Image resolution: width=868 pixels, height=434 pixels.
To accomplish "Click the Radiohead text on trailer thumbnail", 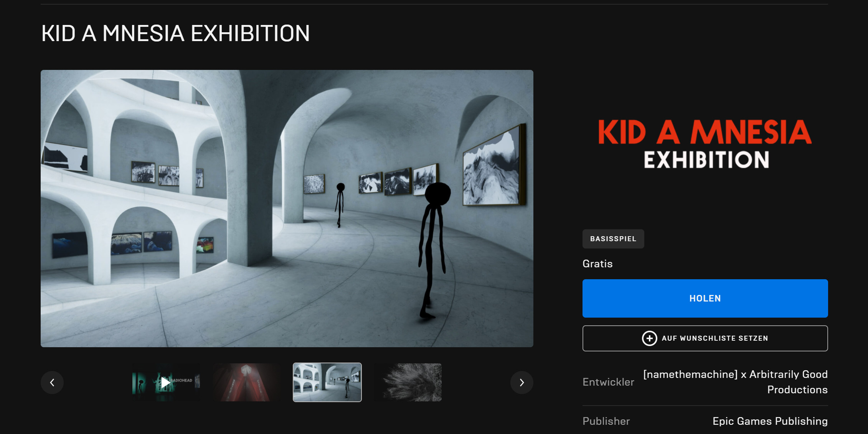I will click(182, 380).
